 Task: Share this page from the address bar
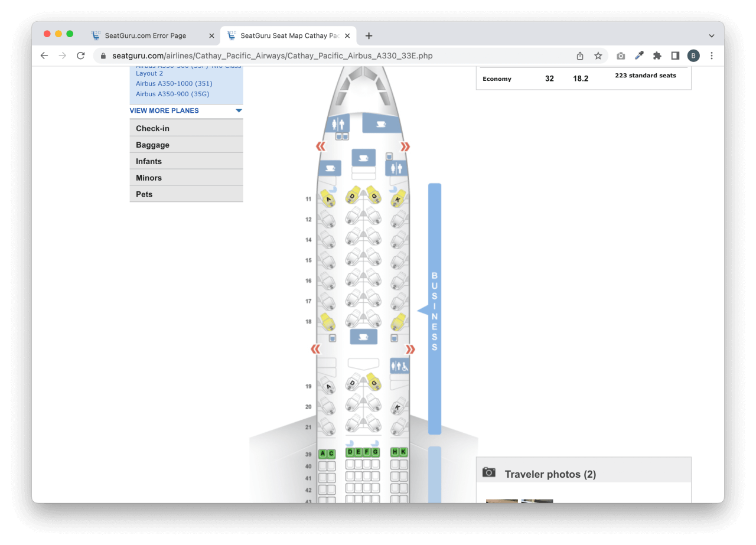(580, 56)
